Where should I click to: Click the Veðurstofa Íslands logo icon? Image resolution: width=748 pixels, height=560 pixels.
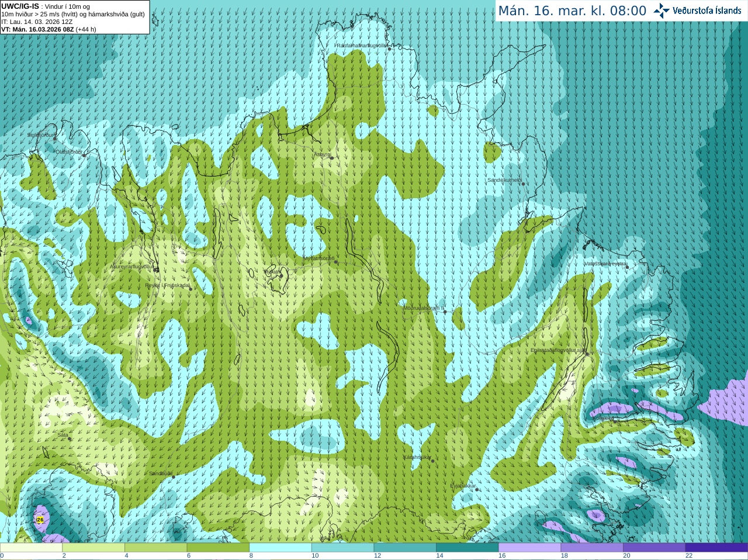click(x=662, y=11)
